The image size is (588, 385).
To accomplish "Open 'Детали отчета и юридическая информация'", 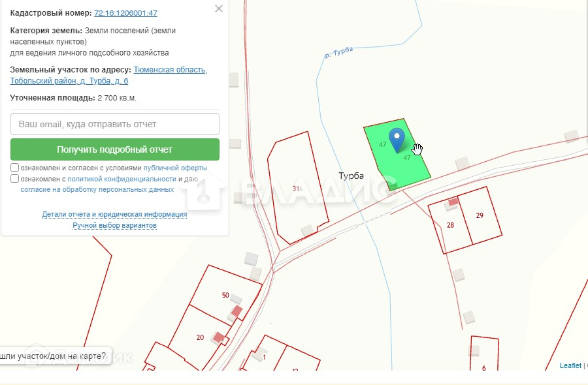I will 114,214.
